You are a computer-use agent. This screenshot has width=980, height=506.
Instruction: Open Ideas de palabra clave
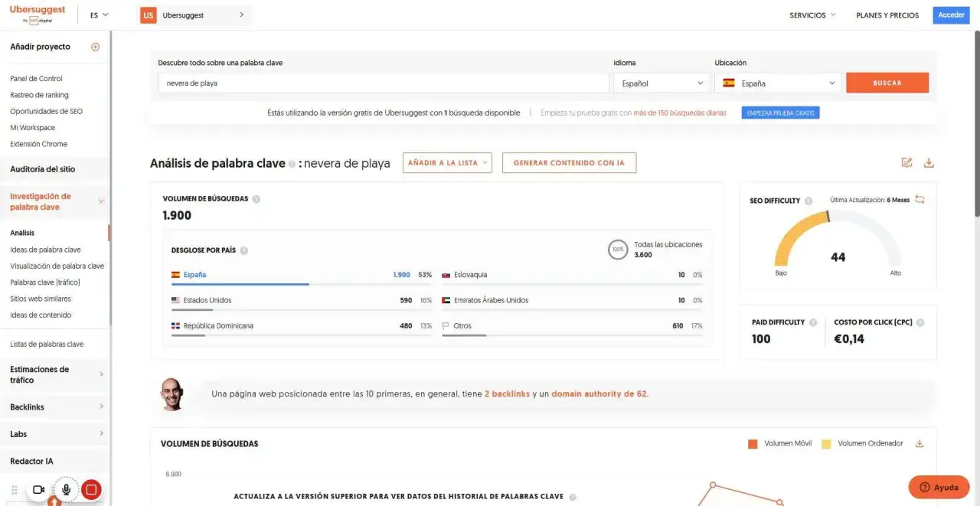coord(45,250)
